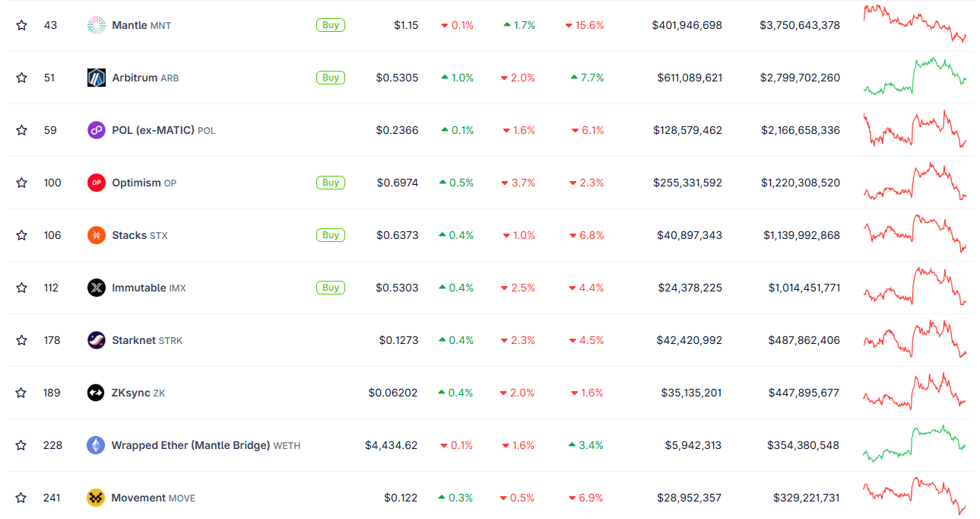This screenshot has height=519, width=980.
Task: Click the Arbitrum coin logo icon
Action: coord(97,78)
